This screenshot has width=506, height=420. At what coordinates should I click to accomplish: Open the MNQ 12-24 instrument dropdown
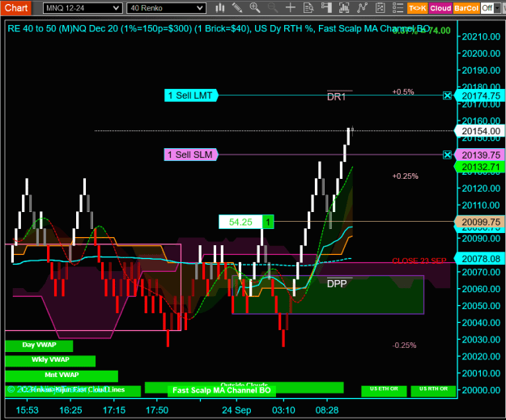[x=83, y=8]
